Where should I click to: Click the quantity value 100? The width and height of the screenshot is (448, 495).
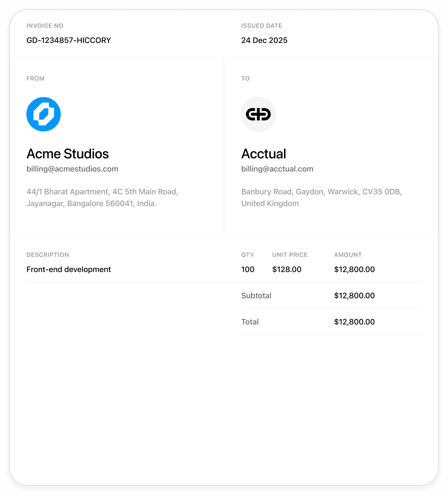[247, 269]
